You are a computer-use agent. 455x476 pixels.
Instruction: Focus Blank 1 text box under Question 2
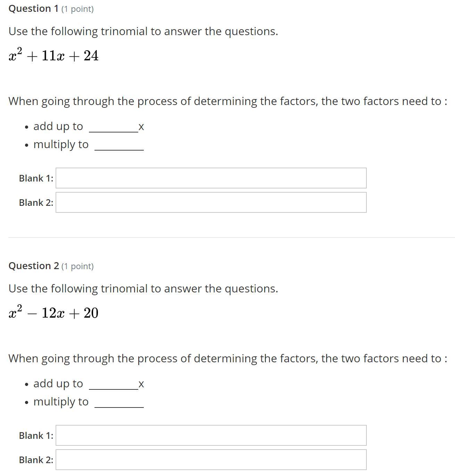click(x=211, y=435)
